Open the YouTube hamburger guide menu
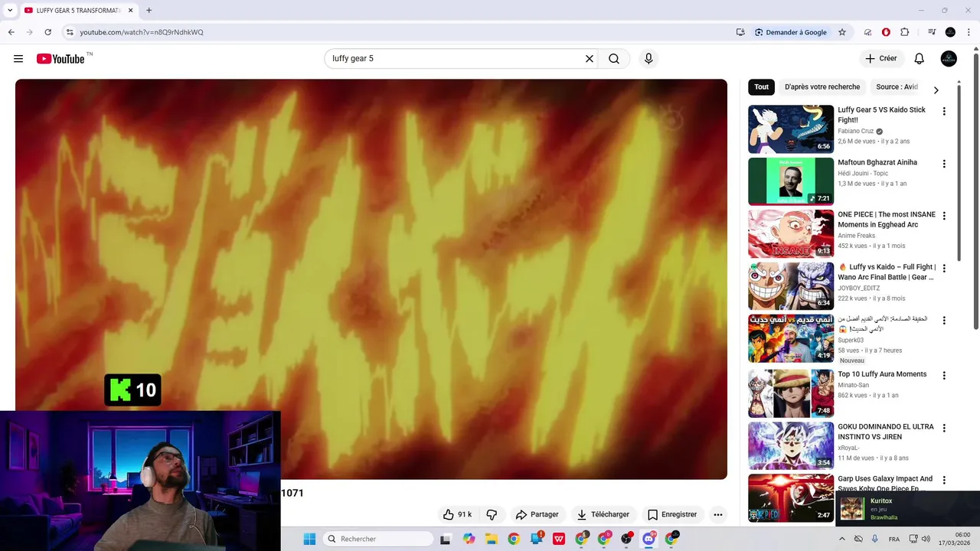 (18, 59)
